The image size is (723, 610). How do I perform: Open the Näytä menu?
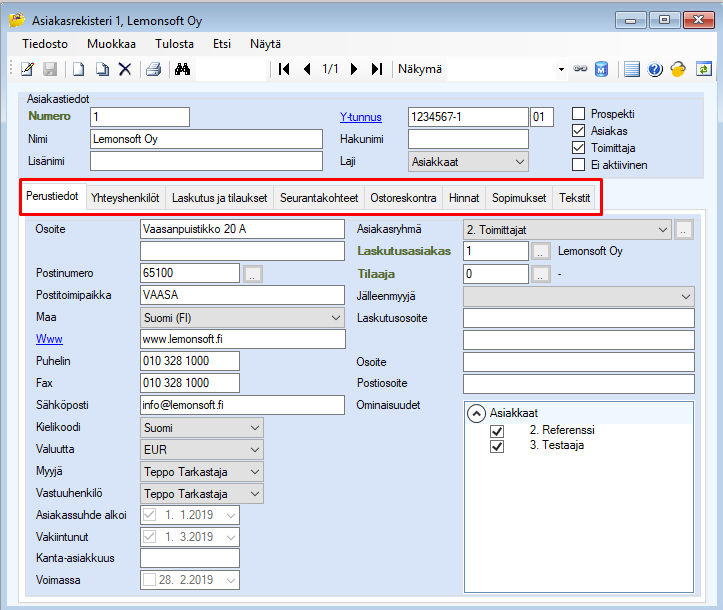[x=265, y=44]
